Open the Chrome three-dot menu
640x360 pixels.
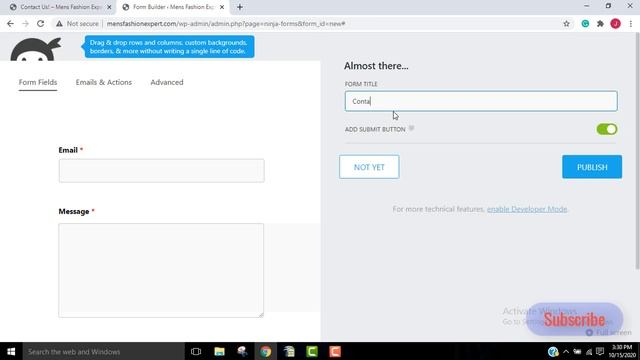[x=631, y=24]
